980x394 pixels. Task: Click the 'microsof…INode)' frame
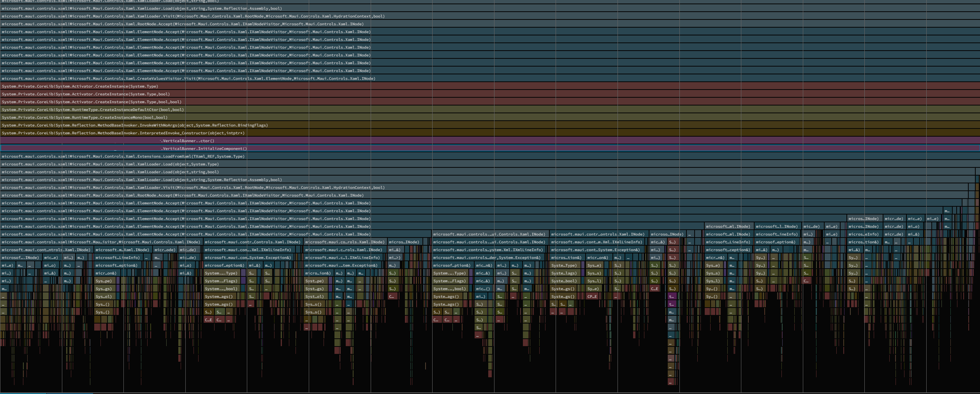click(x=21, y=257)
